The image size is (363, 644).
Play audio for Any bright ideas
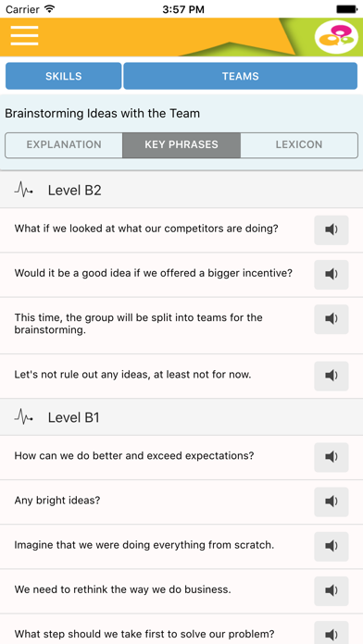tap(332, 502)
